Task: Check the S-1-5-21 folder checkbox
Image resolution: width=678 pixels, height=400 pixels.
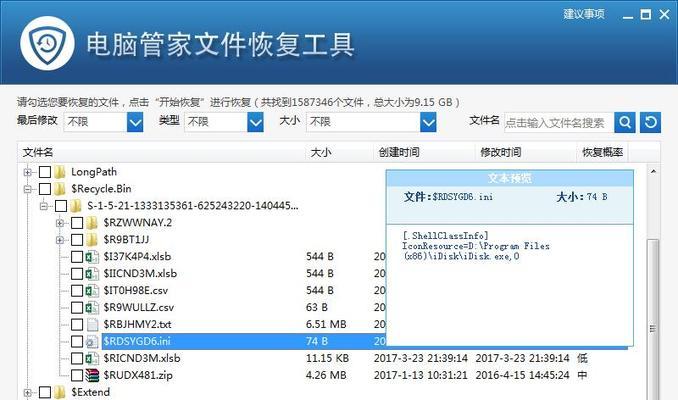Action: tap(61, 206)
